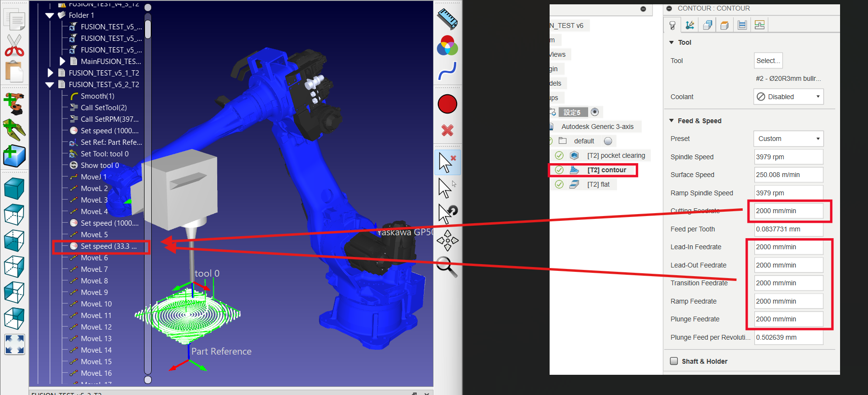The width and height of the screenshot is (868, 395).
Task: Open the Coolant dropdown
Action: (788, 97)
